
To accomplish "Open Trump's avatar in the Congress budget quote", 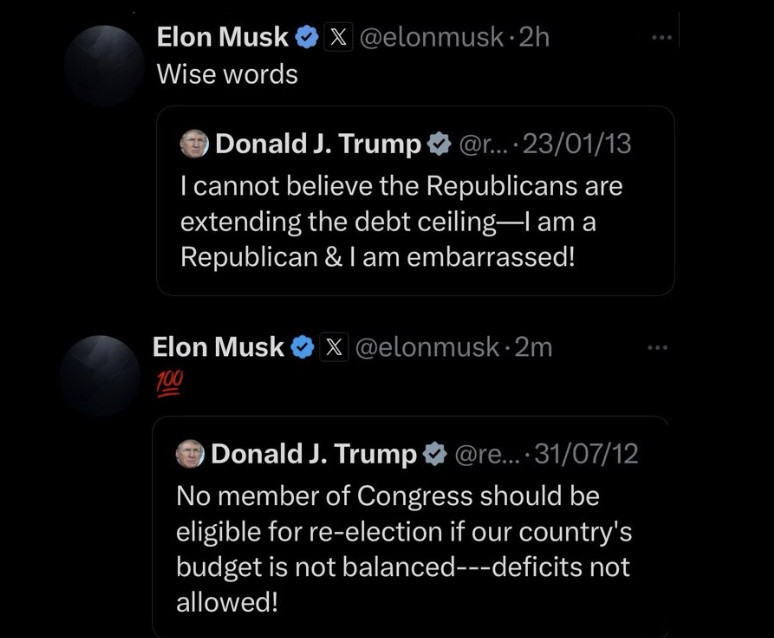I will pyautogui.click(x=190, y=453).
